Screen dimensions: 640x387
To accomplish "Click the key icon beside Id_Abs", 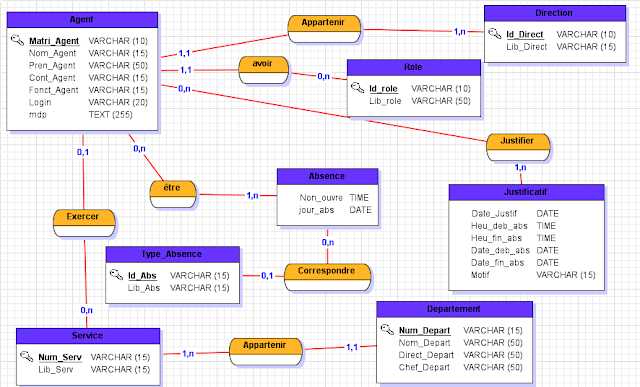I will pos(117,274).
